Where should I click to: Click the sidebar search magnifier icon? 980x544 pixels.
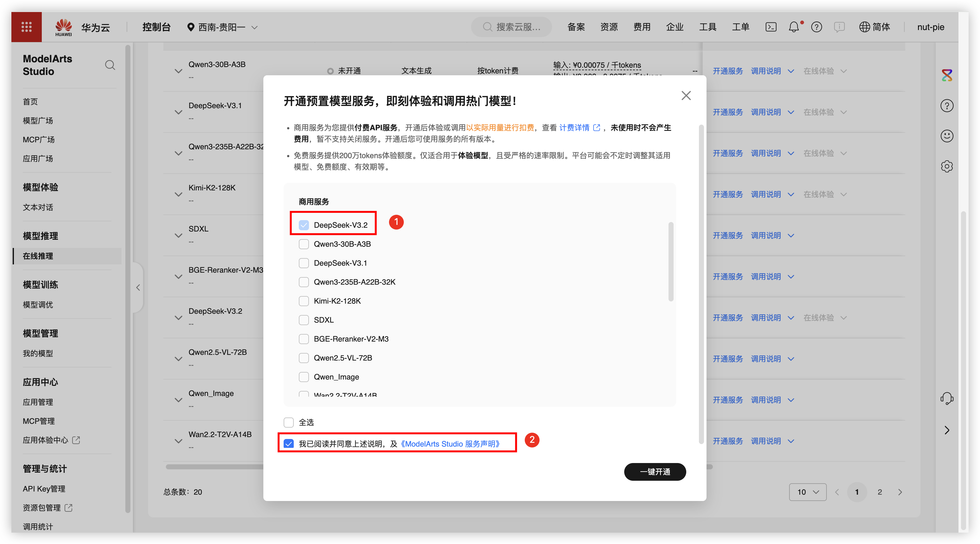coord(110,65)
